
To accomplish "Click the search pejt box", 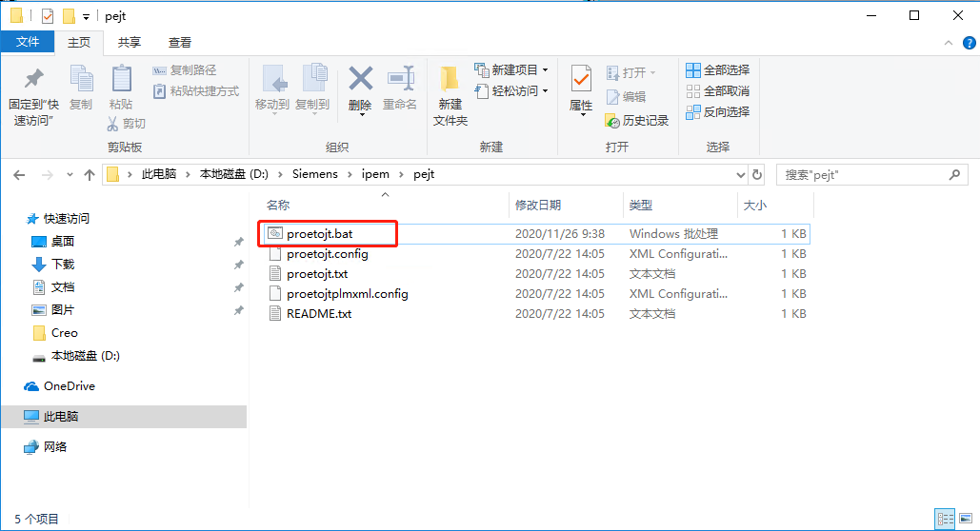I will [871, 175].
